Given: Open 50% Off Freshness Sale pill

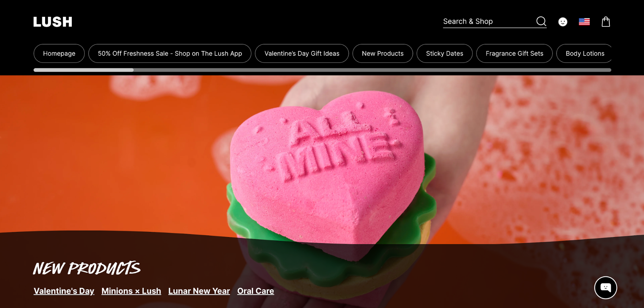Looking at the screenshot, I should pos(170,54).
